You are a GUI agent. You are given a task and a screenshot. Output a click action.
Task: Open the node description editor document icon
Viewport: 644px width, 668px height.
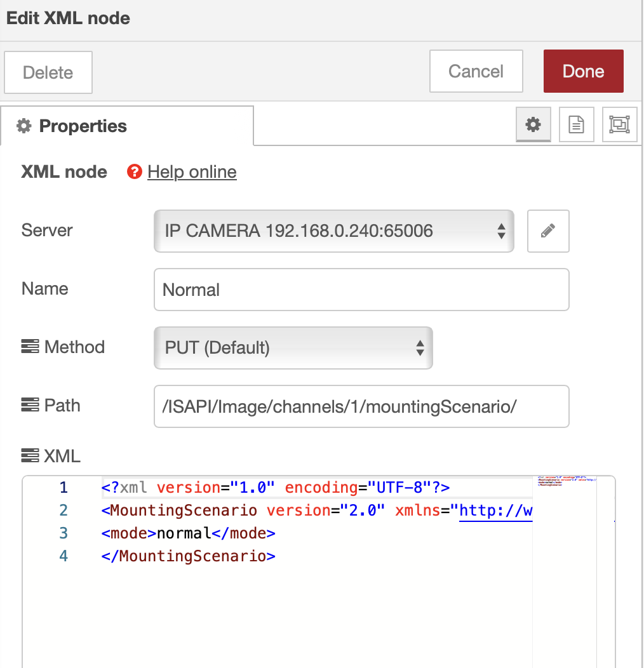(x=576, y=124)
